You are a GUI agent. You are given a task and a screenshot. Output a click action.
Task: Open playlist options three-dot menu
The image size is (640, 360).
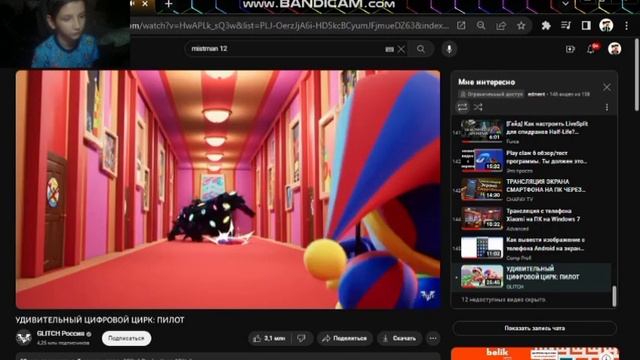[x=607, y=107]
